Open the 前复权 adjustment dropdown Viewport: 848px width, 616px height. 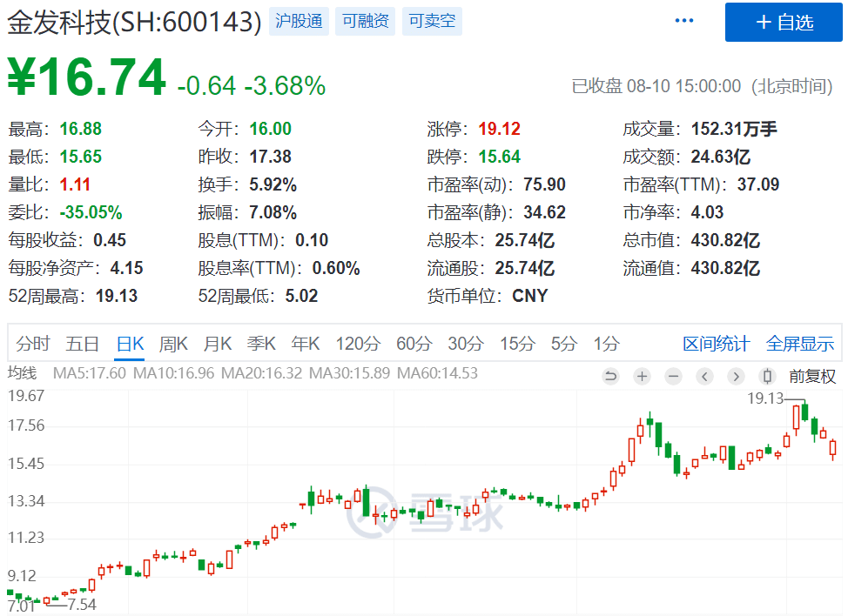(x=811, y=377)
